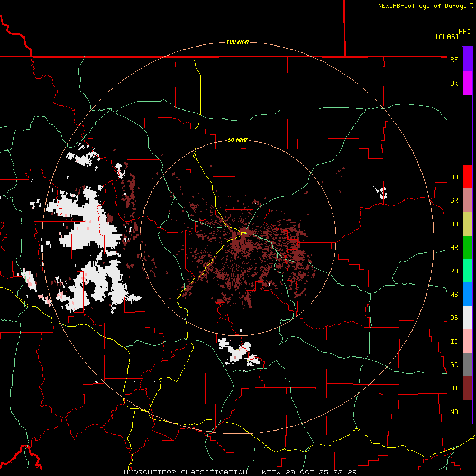This screenshot has height=476, width=476.
Task: Click the IC pink legend swatch
Action: click(467, 341)
